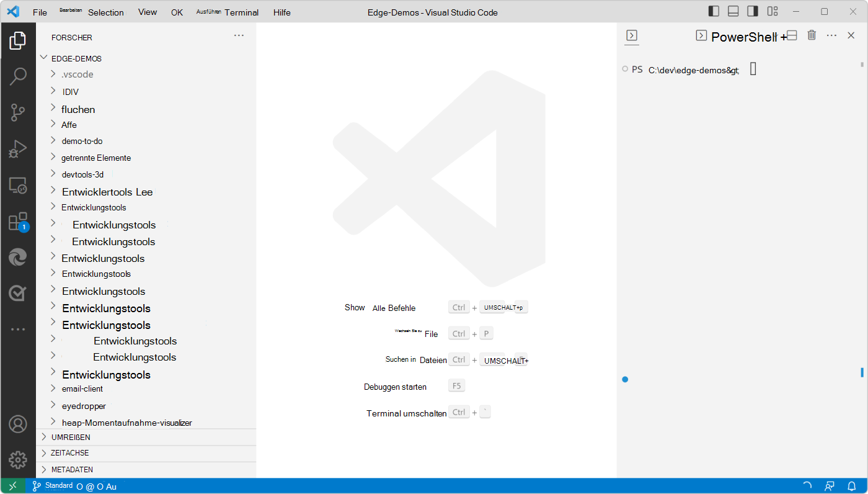The image size is (868, 494).
Task: Open the Hilfe menu
Action: [x=281, y=12]
